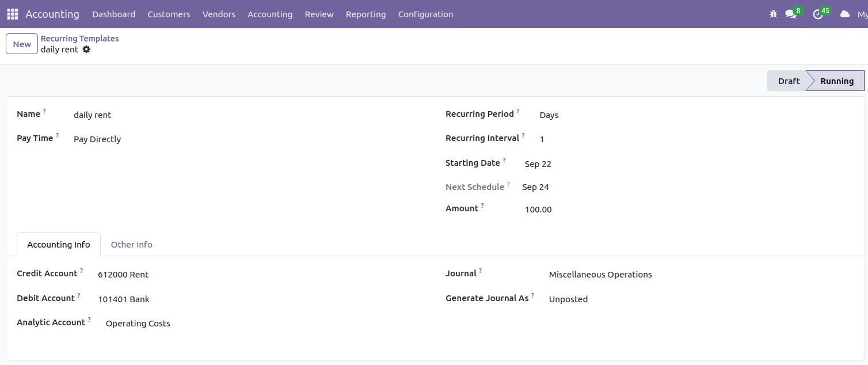Show help tooltip for the Name field
Image resolution: width=868 pixels, height=365 pixels.
pyautogui.click(x=44, y=111)
